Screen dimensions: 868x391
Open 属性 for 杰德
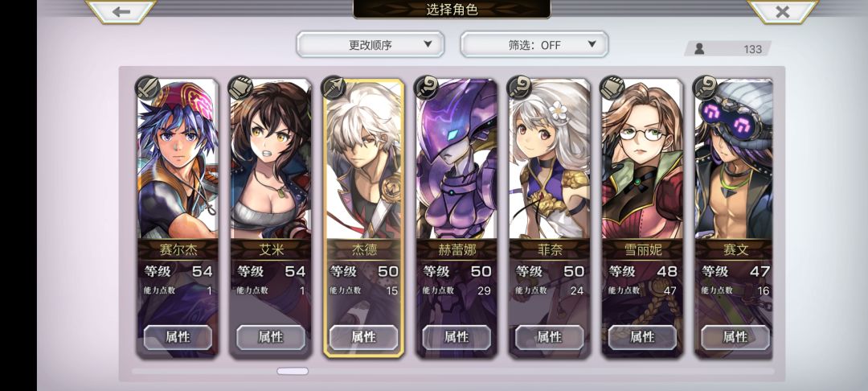[364, 337]
